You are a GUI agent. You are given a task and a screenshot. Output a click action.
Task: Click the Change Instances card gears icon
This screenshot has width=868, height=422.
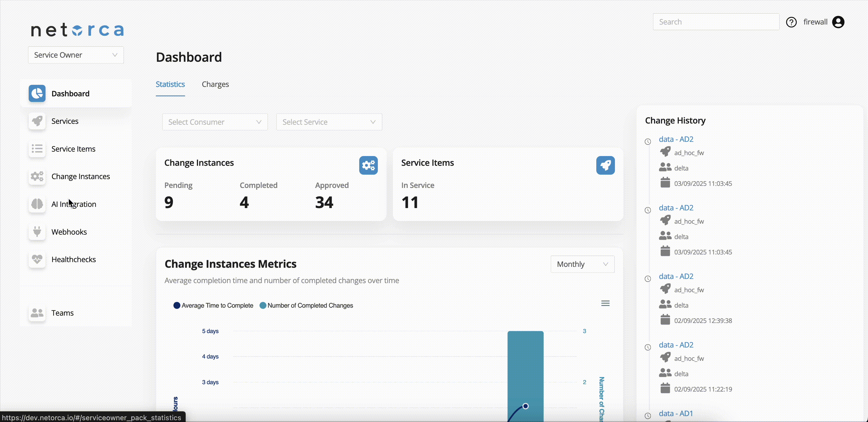pos(368,165)
